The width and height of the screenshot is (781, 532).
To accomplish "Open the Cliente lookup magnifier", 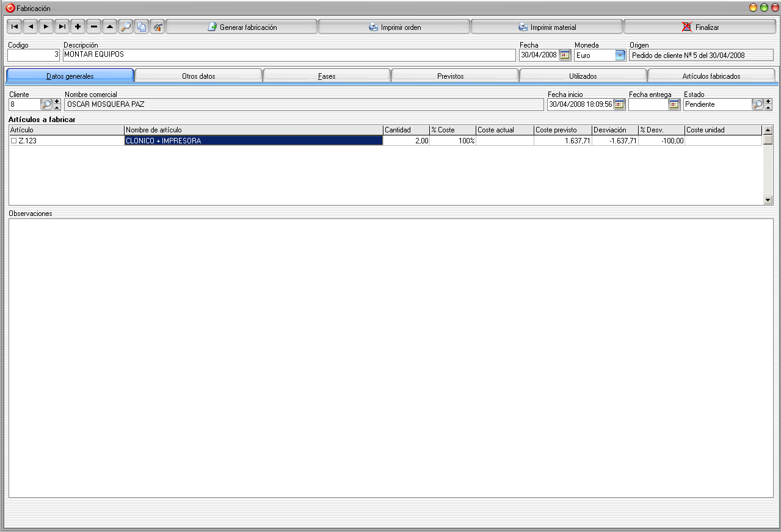I will click(x=46, y=104).
